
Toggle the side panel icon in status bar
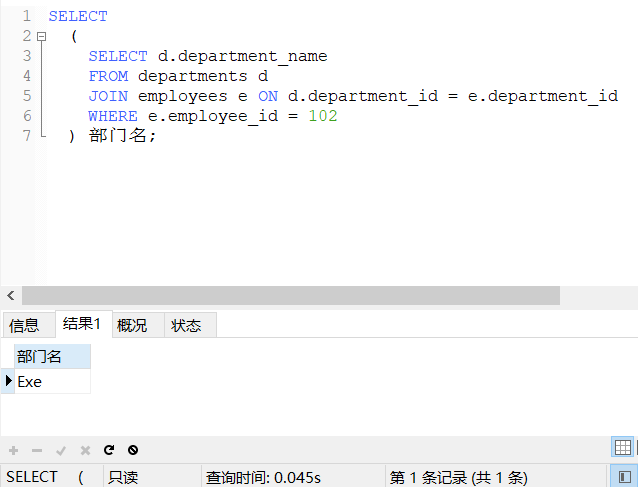(x=623, y=477)
